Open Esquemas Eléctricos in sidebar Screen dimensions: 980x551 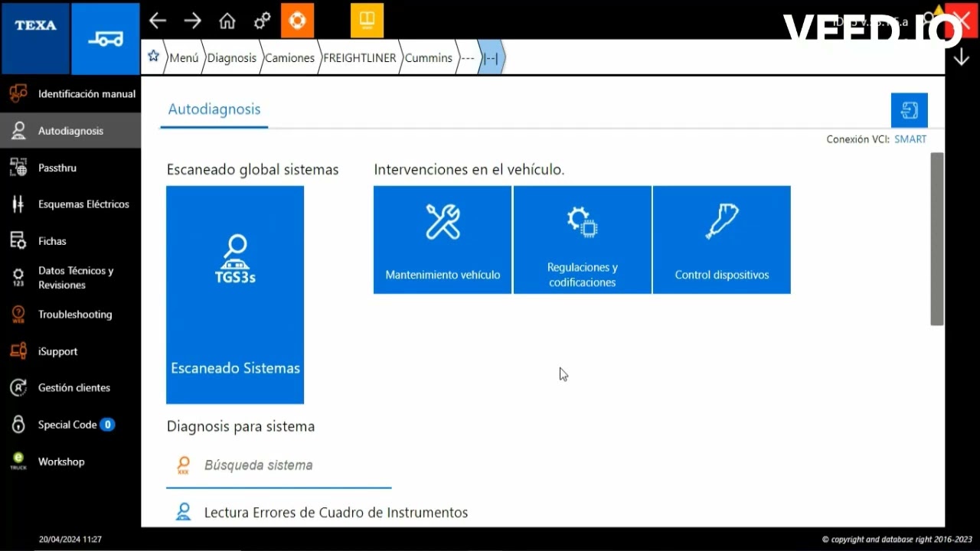pyautogui.click(x=70, y=204)
